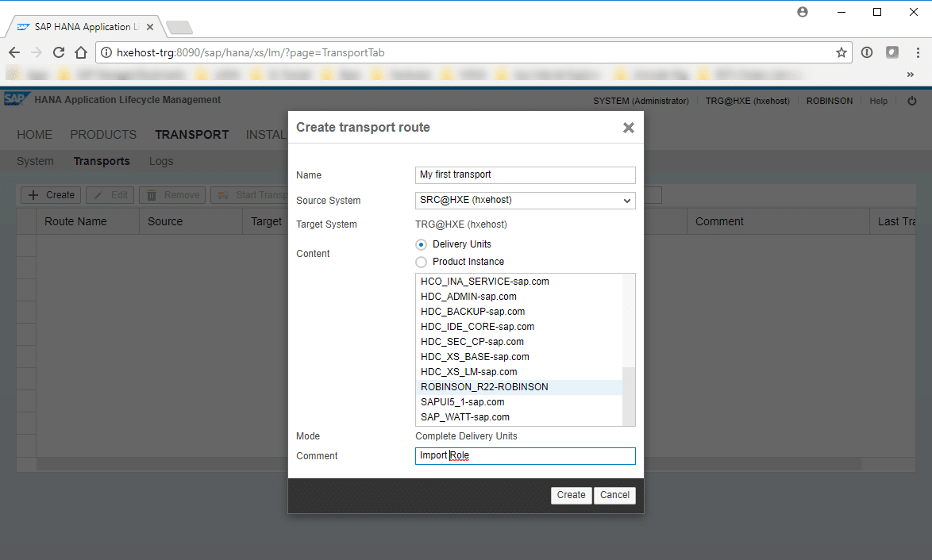Bookmark this page with star icon
This screenshot has width=932, height=560.
[x=841, y=52]
